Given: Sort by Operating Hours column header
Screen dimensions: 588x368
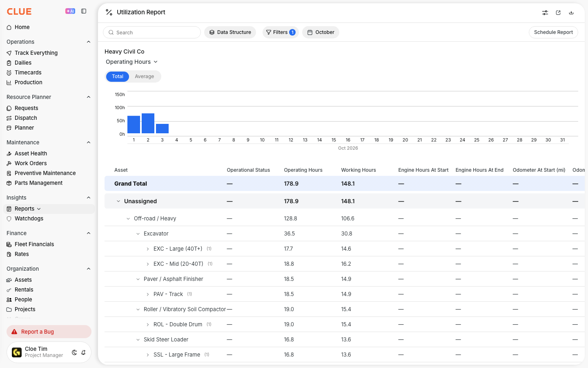Looking at the screenshot, I should 303,170.
